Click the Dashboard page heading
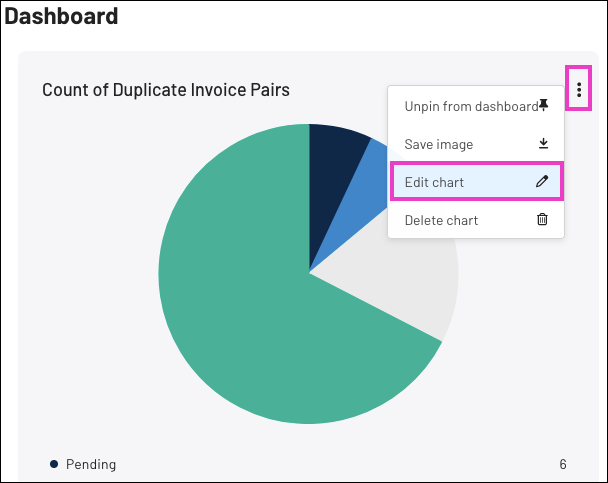608x483 pixels. 61,16
